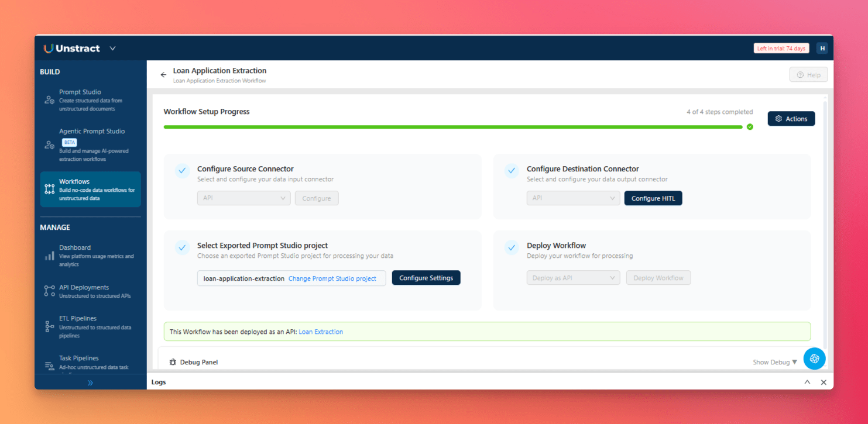The width and height of the screenshot is (868, 424).
Task: Click the Debug Panel bug icon
Action: coord(173,362)
